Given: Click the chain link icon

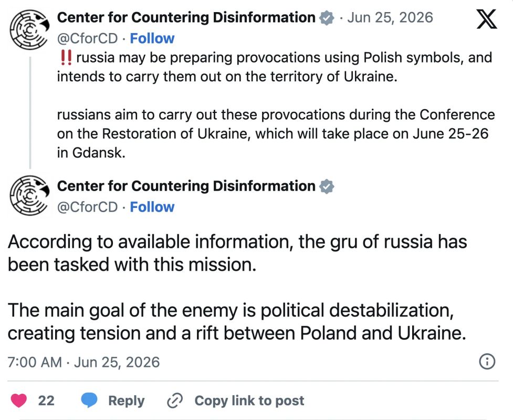Looking at the screenshot, I should [175, 401].
